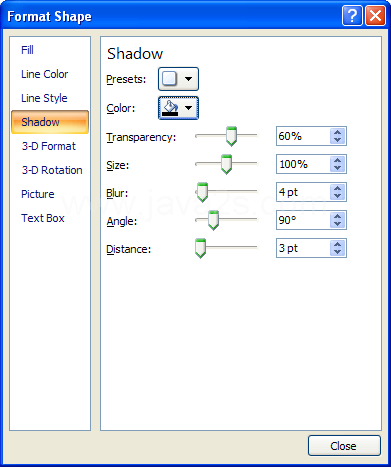Open the 3-D Format category
The image size is (391, 467).
[49, 146]
